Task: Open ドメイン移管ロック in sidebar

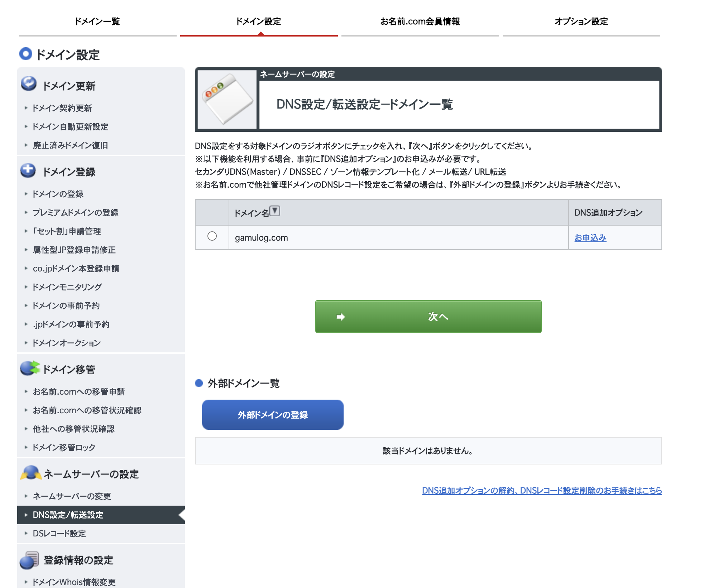Action: pos(64,448)
